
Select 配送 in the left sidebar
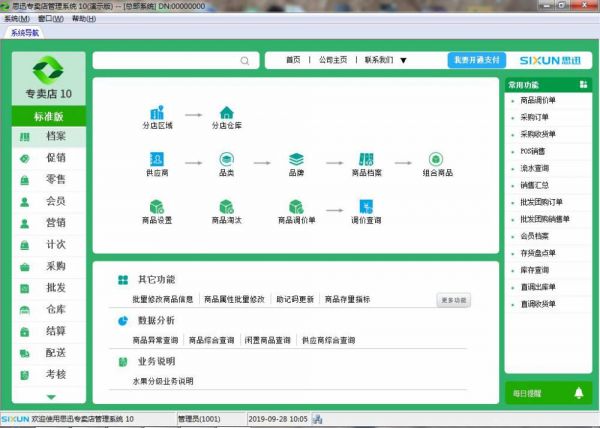pyautogui.click(x=49, y=353)
